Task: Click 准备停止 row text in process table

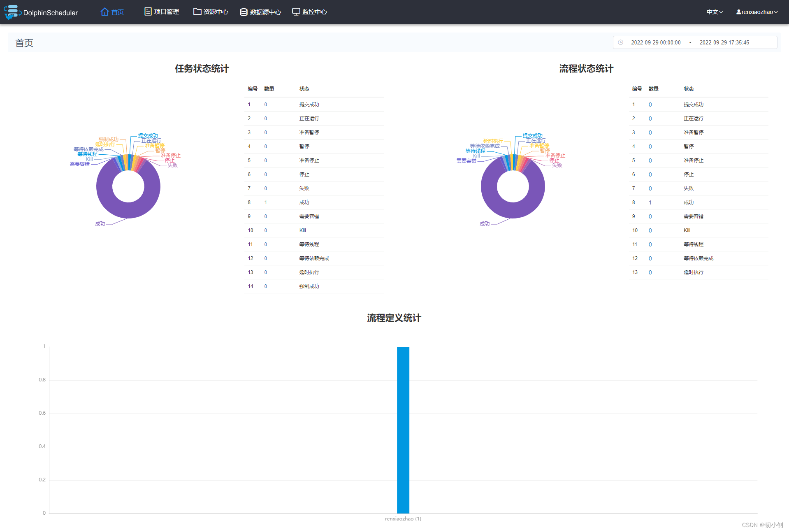Action: (x=694, y=160)
